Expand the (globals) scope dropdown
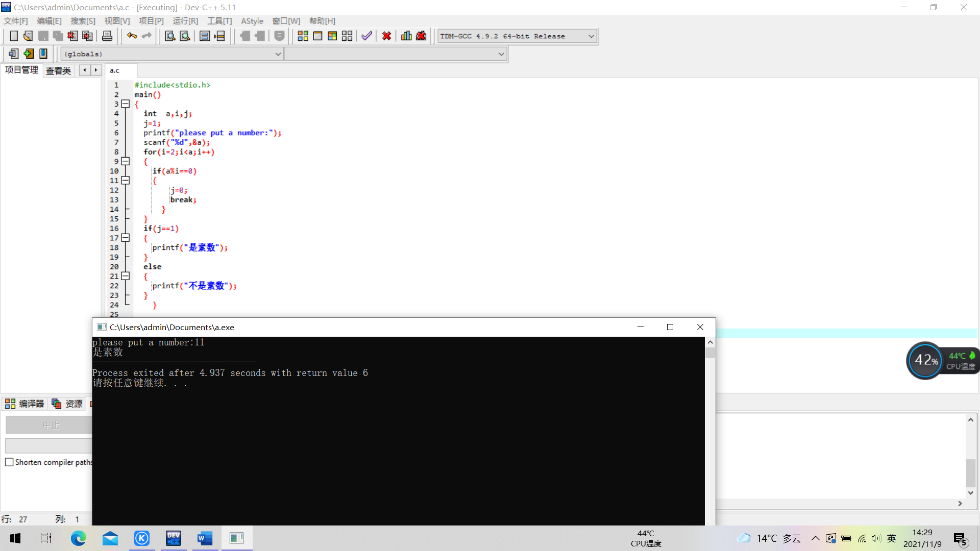 coord(278,54)
